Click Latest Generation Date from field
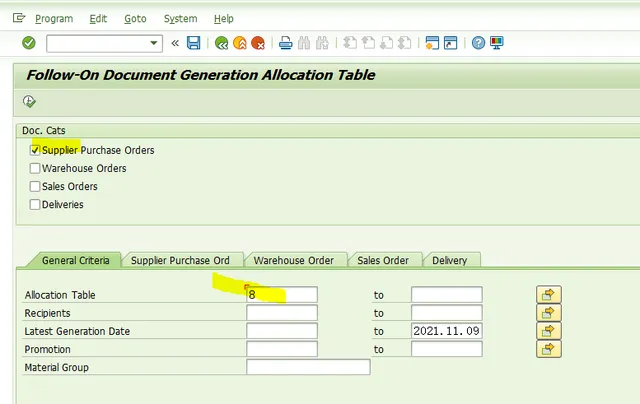 [282, 331]
